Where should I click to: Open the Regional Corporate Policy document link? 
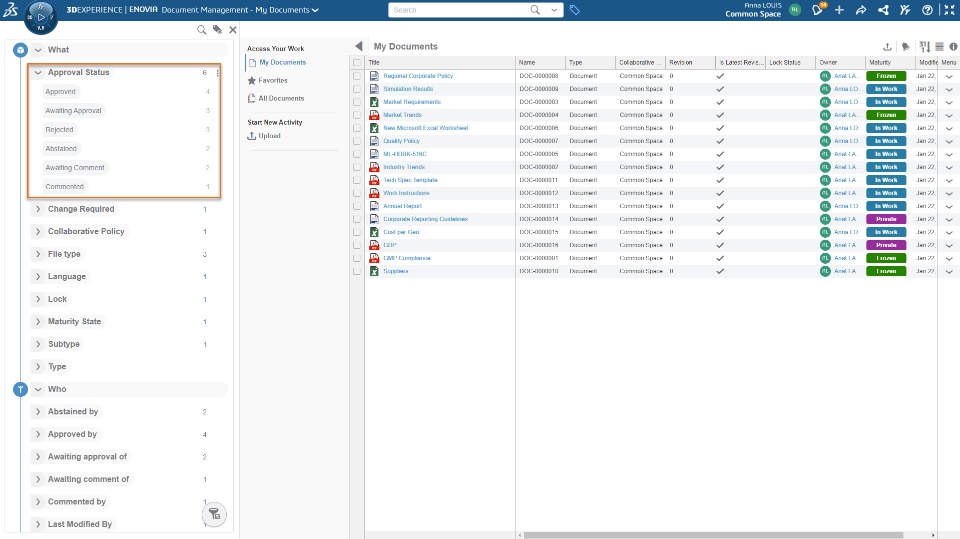[418, 76]
